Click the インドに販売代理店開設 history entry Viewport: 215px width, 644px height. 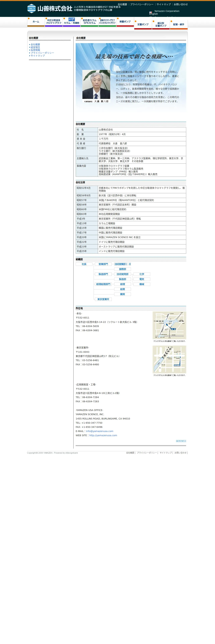click(x=142, y=251)
